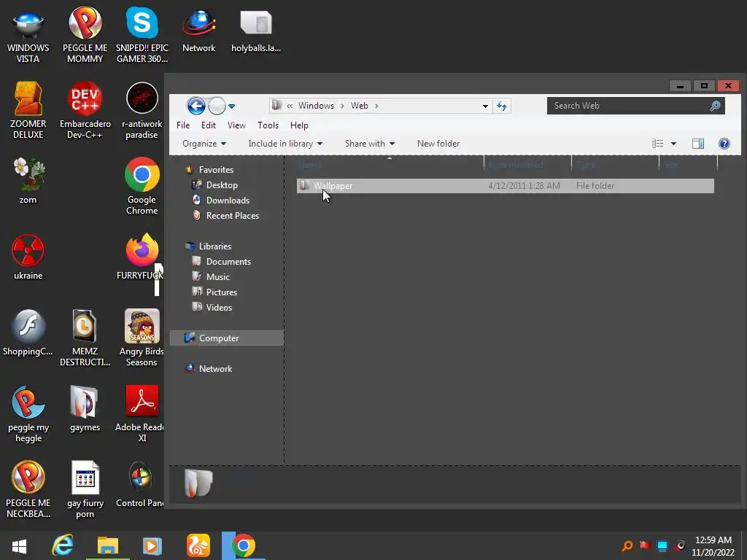747x560 pixels.
Task: Click the Forward navigation button
Action: 217,106
